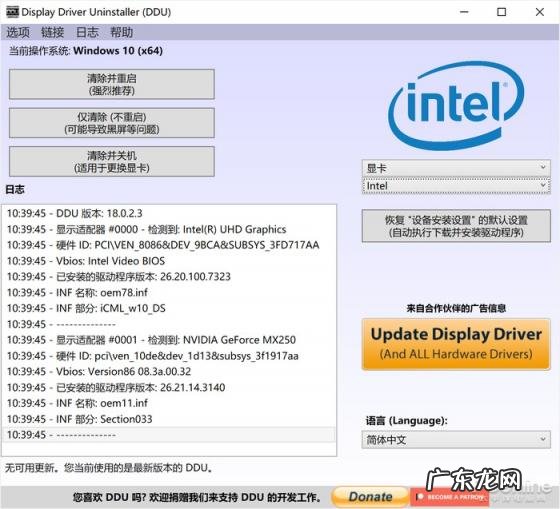This screenshot has height=509, width=560.
Task: Select log line DDU 版本: 18.0.2.3
Action: (x=169, y=213)
